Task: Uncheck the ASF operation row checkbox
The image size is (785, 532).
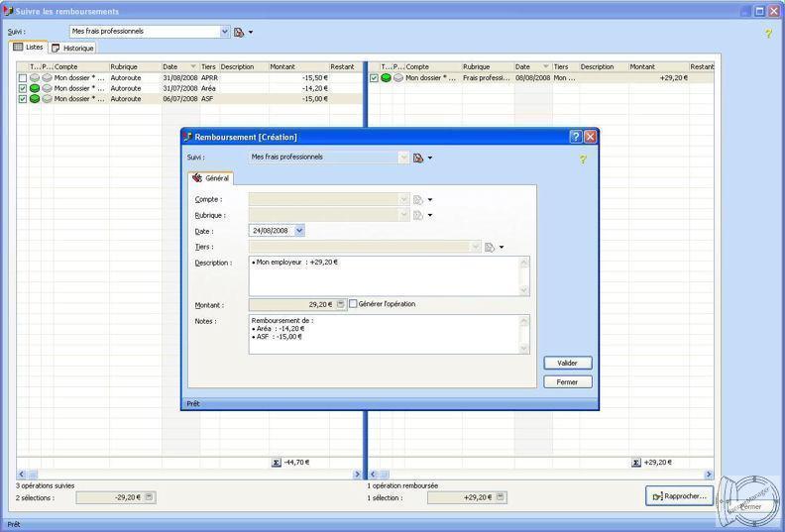Action: click(23, 99)
